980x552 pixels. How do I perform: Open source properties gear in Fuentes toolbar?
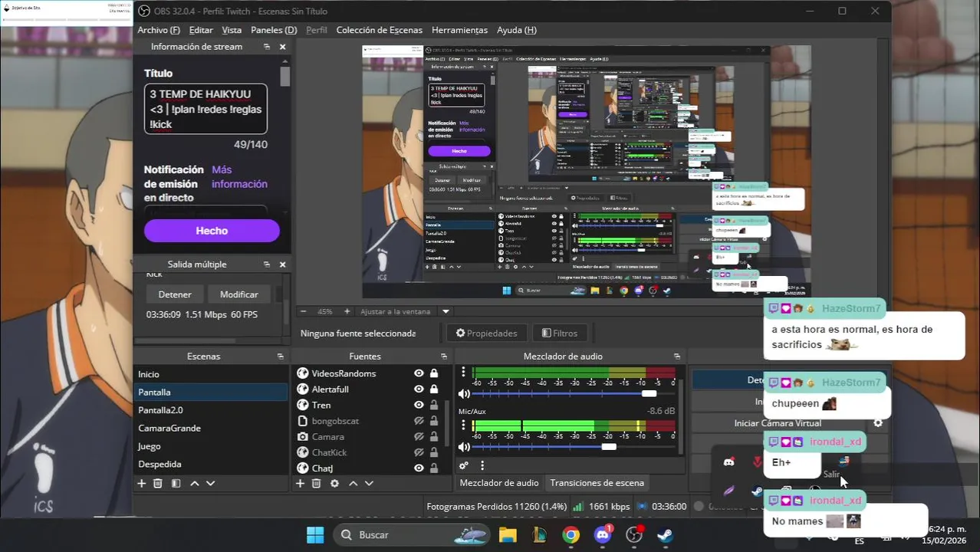tap(334, 484)
